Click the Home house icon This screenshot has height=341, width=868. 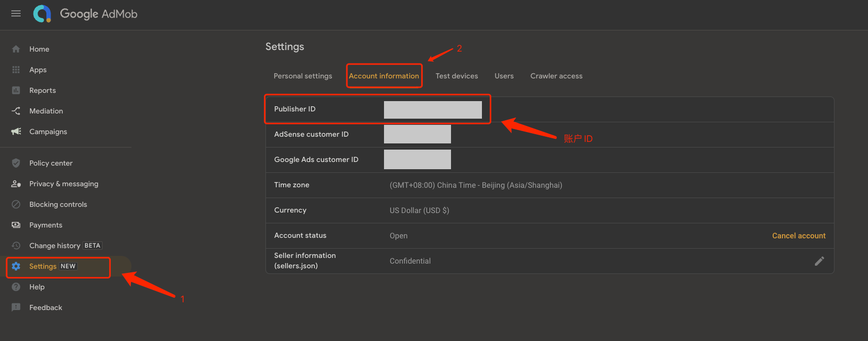(x=16, y=49)
